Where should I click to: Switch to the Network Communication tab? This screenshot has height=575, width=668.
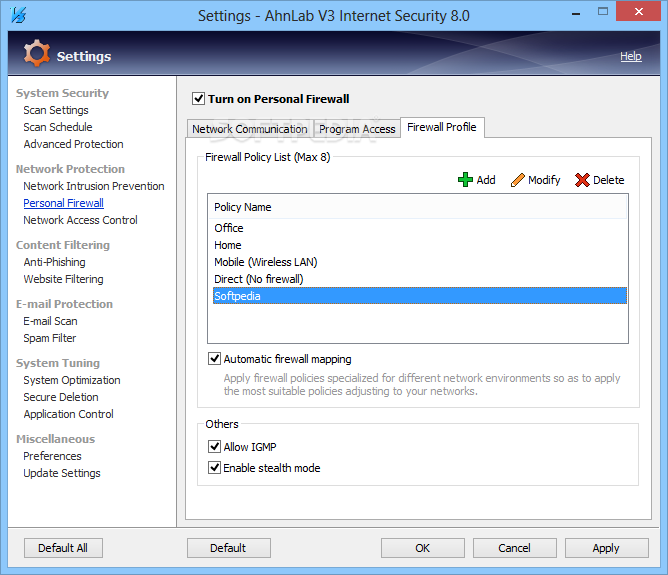250,129
